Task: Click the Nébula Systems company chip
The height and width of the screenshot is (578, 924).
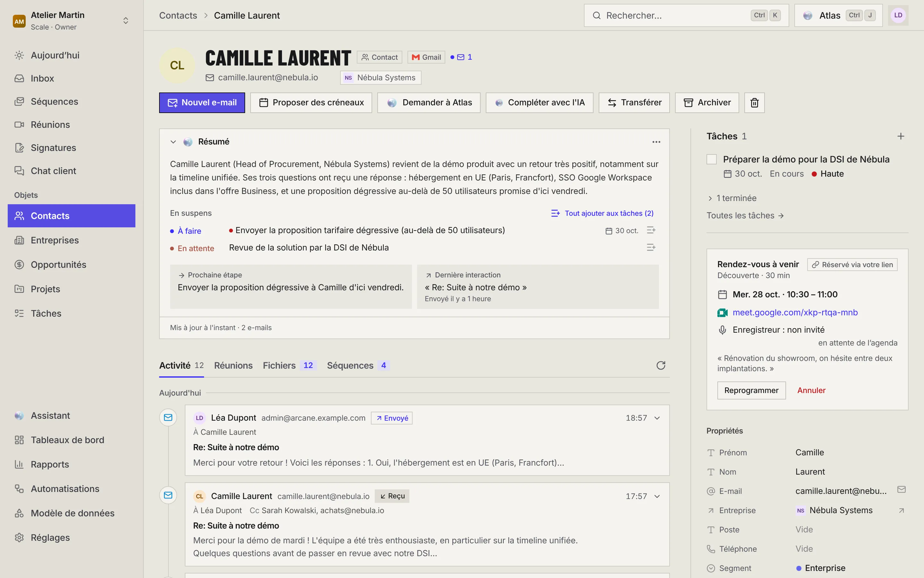Action: [381, 78]
